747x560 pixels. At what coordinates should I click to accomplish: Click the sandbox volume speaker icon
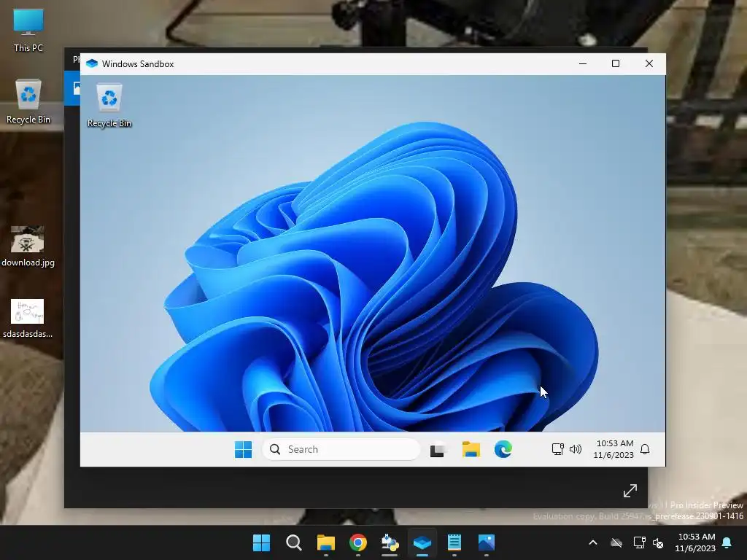pos(576,449)
